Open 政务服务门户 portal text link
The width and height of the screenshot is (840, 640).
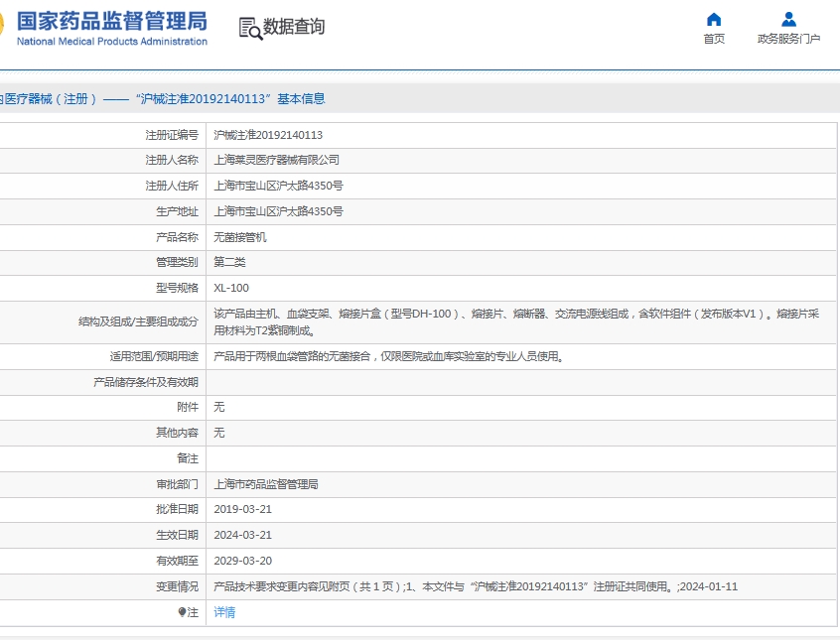coord(788,39)
